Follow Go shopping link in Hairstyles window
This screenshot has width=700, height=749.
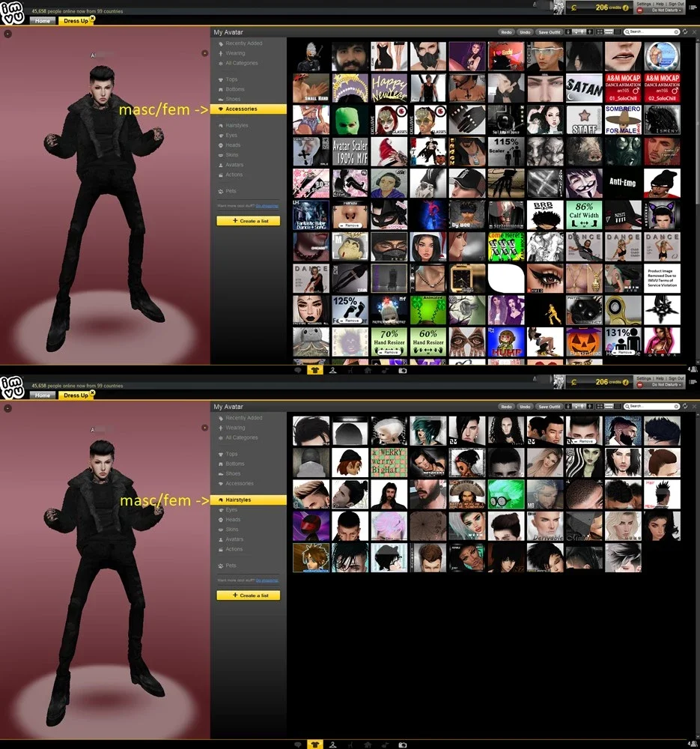point(267,580)
